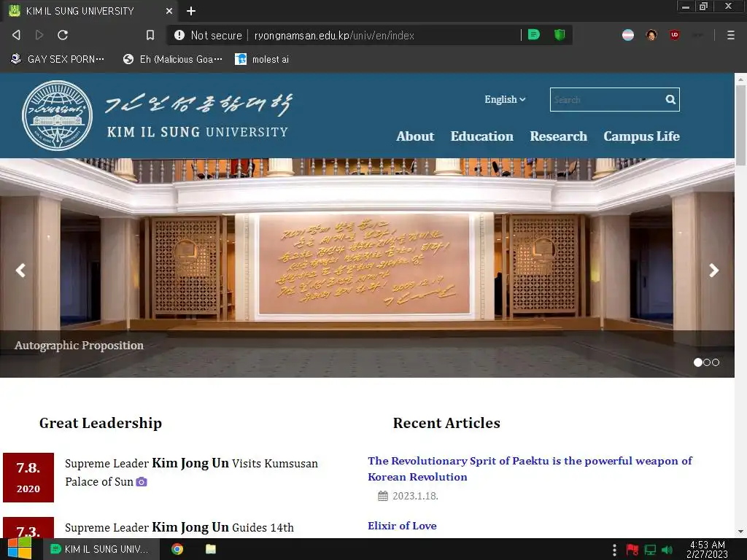The width and height of the screenshot is (747, 560).
Task: Click the calendar icon next to 2023.1.18.
Action: pos(383,496)
